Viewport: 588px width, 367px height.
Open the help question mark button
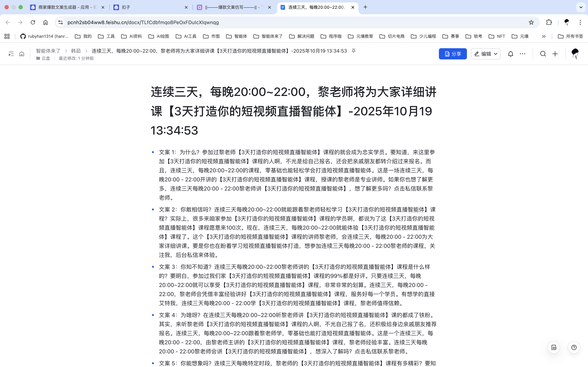pyautogui.click(x=574, y=347)
